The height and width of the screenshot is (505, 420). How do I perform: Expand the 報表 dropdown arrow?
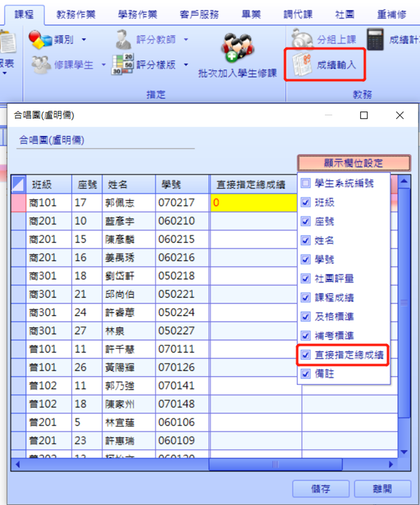(x=4, y=73)
